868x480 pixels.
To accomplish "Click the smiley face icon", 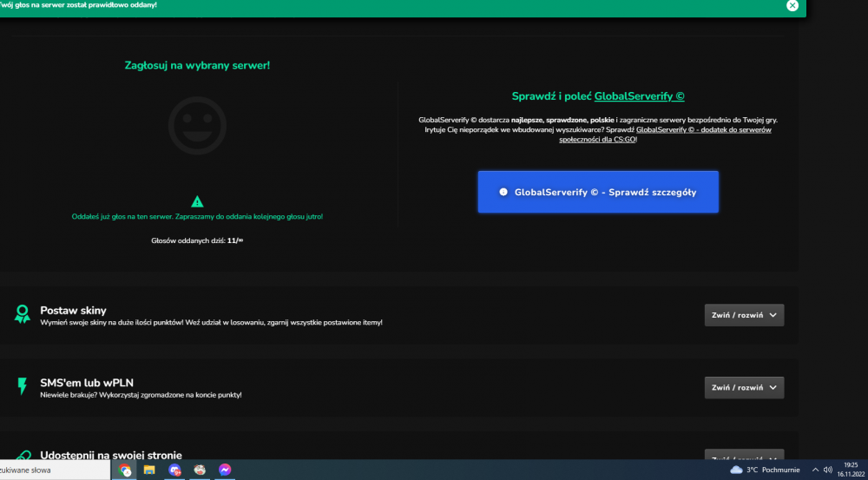I will (x=197, y=126).
